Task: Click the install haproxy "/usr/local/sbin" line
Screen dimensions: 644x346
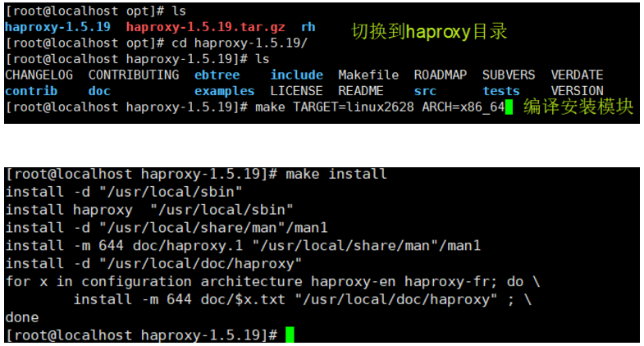Action: [149, 210]
